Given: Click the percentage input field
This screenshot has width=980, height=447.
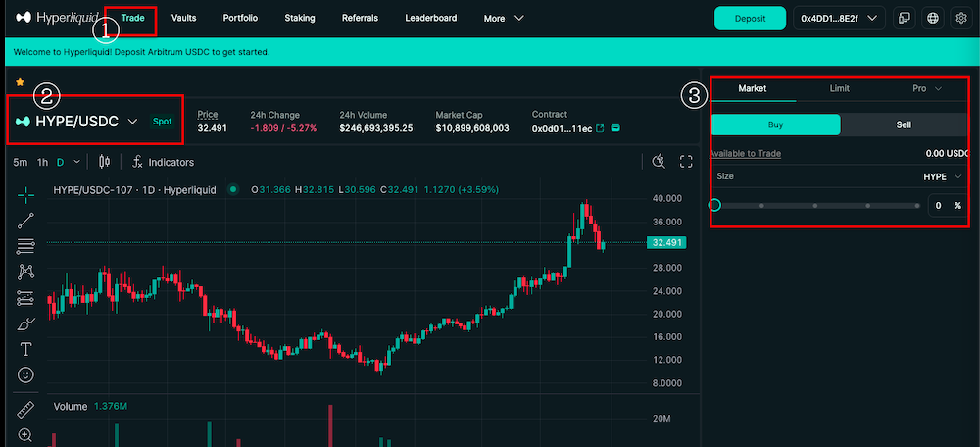Looking at the screenshot, I should (x=948, y=205).
